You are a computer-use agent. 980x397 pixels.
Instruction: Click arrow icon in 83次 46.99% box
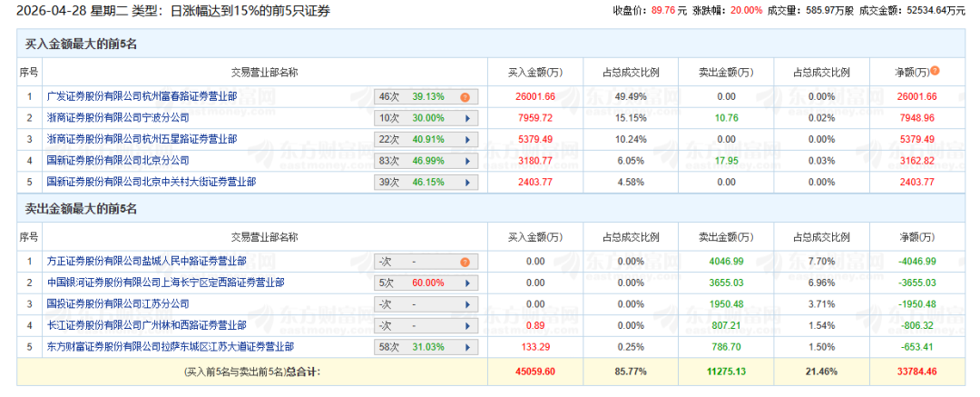pyautogui.click(x=467, y=161)
